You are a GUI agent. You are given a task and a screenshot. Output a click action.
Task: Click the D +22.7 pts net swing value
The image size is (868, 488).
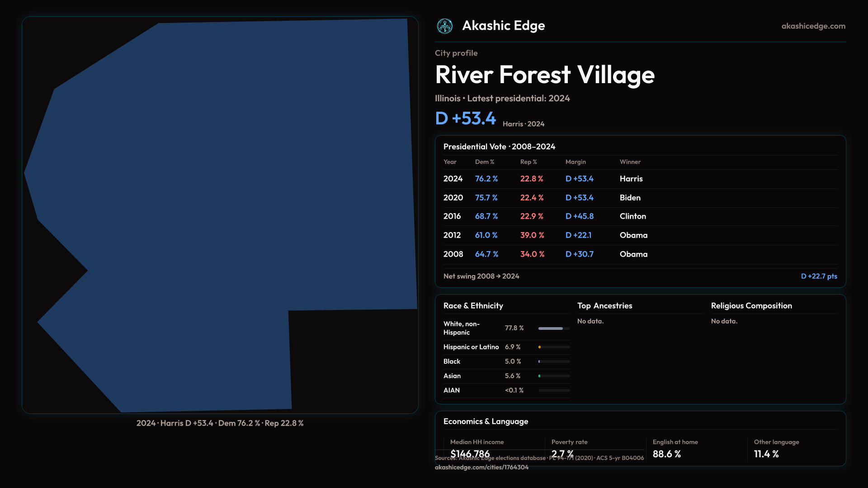(x=818, y=276)
